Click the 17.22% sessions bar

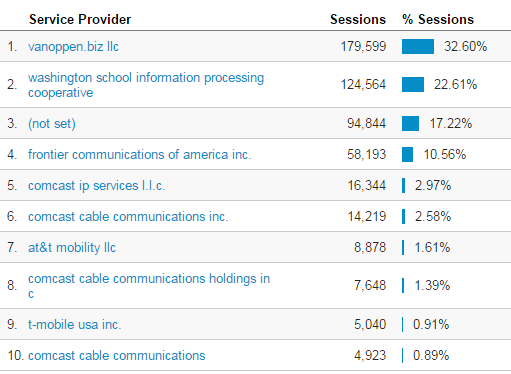pyautogui.click(x=410, y=124)
